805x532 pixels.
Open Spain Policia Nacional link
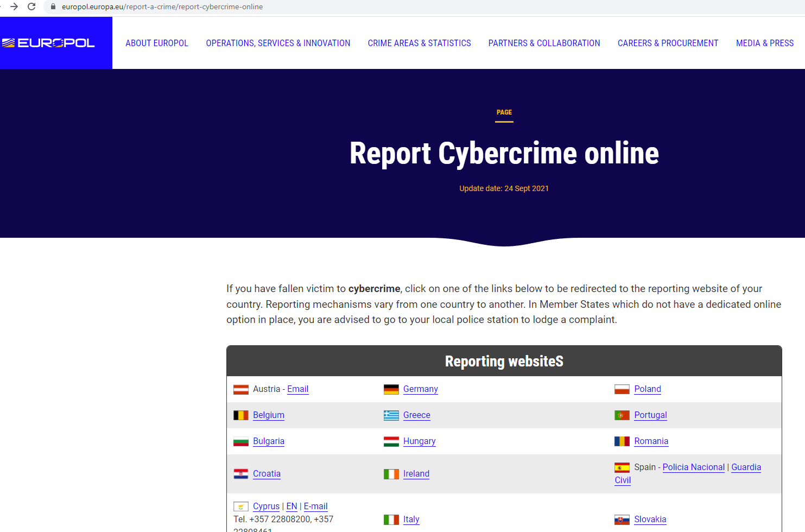(x=694, y=467)
